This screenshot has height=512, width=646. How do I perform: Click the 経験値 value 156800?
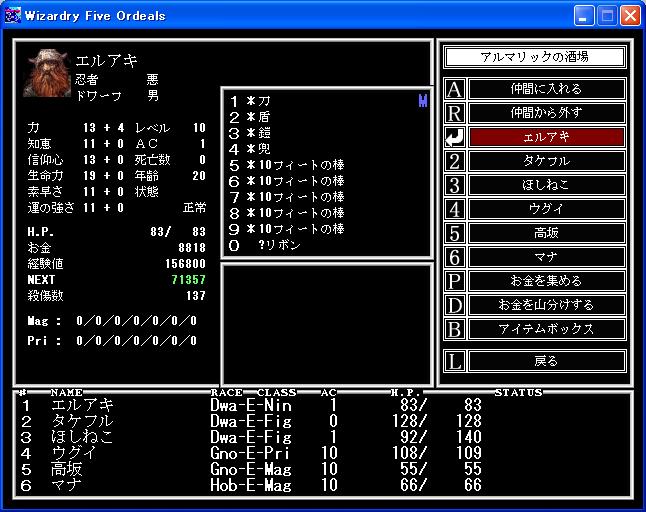(185, 264)
